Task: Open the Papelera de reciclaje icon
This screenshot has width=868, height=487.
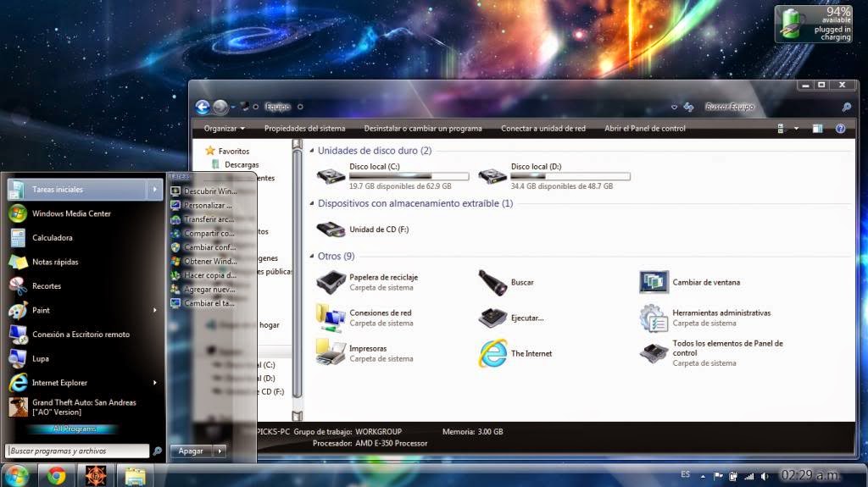Action: pos(331,282)
